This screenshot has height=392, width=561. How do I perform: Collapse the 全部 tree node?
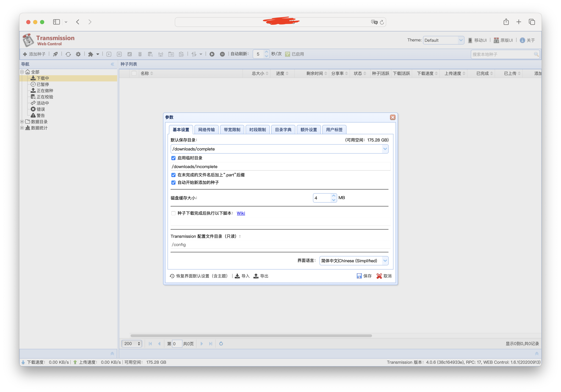tap(22, 72)
